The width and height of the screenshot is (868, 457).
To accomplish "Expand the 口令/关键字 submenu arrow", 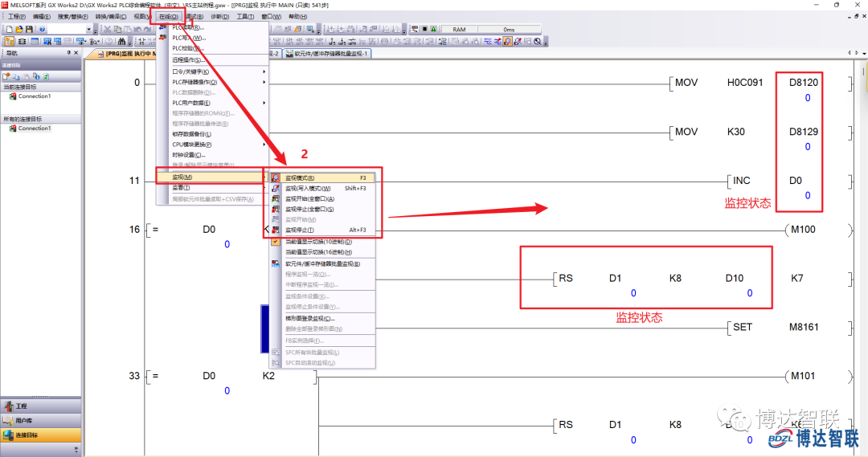I will coord(264,71).
